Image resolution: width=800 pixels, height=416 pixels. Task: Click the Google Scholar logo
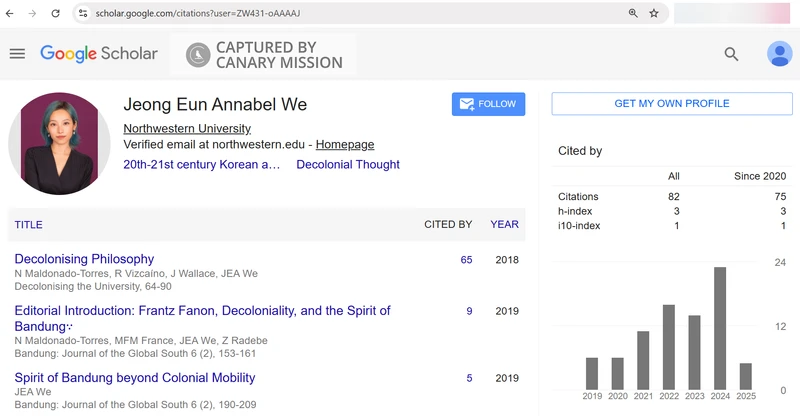98,54
